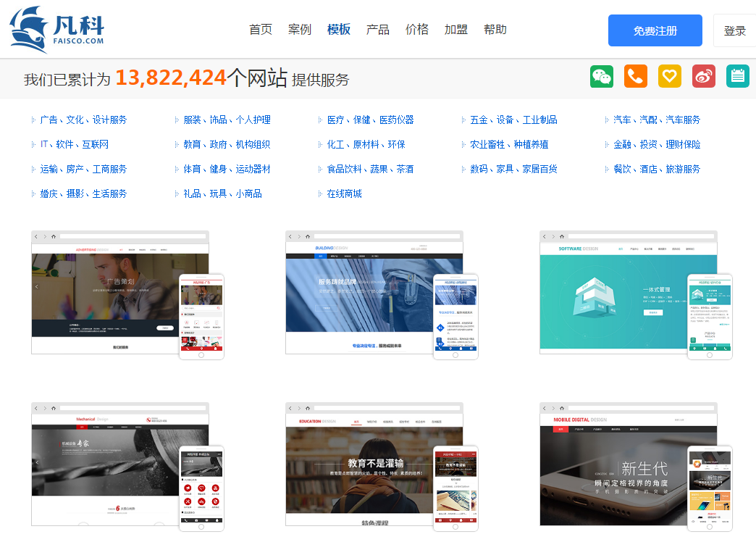
Task: Open the 首页 menu item
Action: 261,30
